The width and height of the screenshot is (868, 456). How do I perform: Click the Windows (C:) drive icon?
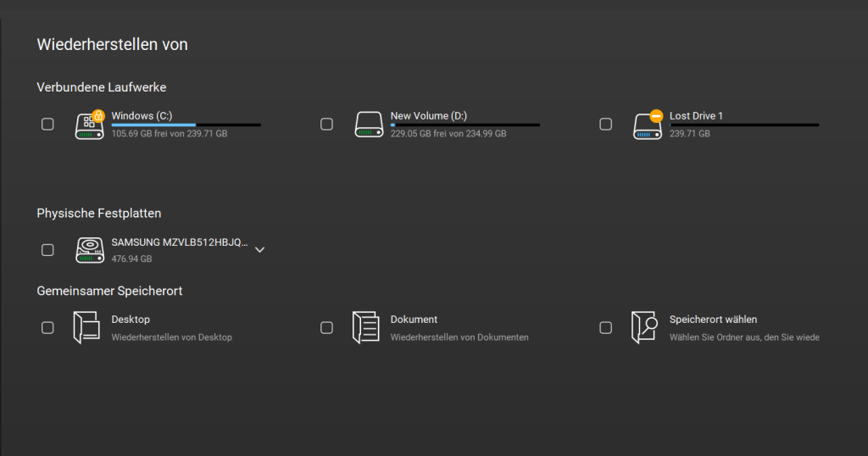[x=88, y=126]
